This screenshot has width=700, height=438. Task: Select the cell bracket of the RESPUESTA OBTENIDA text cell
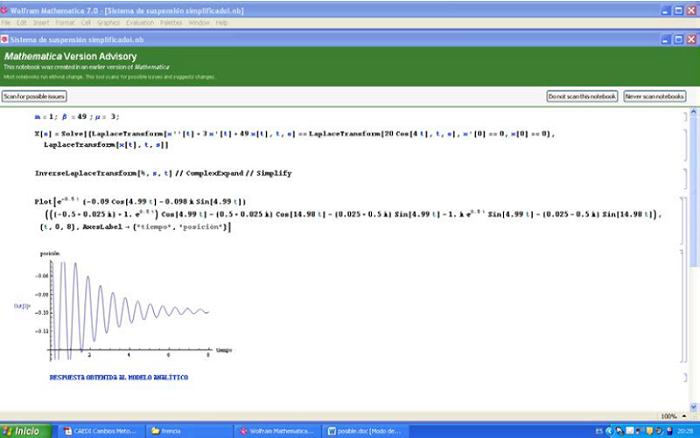coord(685,378)
